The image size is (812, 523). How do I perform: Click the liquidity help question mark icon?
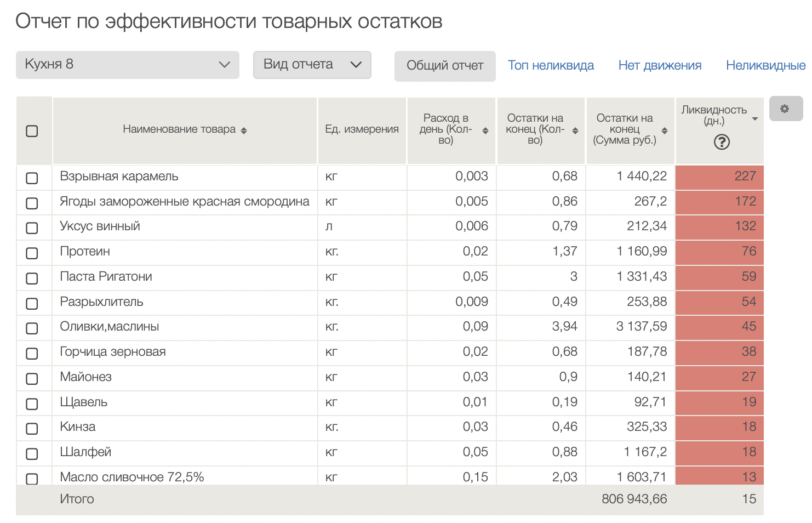coord(722,143)
